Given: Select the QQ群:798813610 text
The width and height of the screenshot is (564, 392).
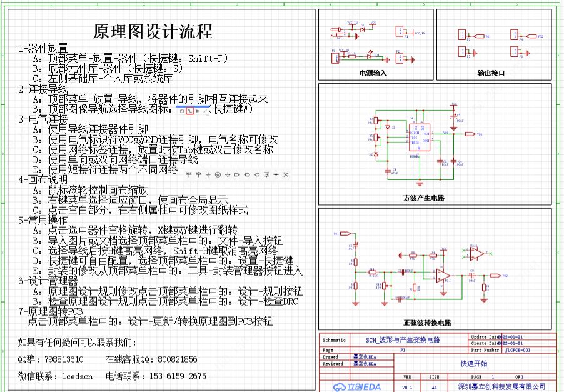Looking at the screenshot, I should 51,359.
